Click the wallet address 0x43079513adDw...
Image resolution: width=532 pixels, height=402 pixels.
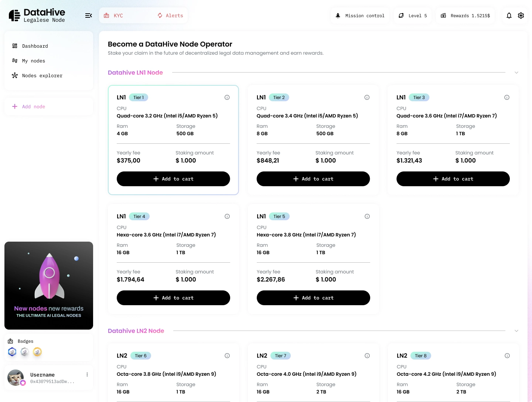(52, 382)
